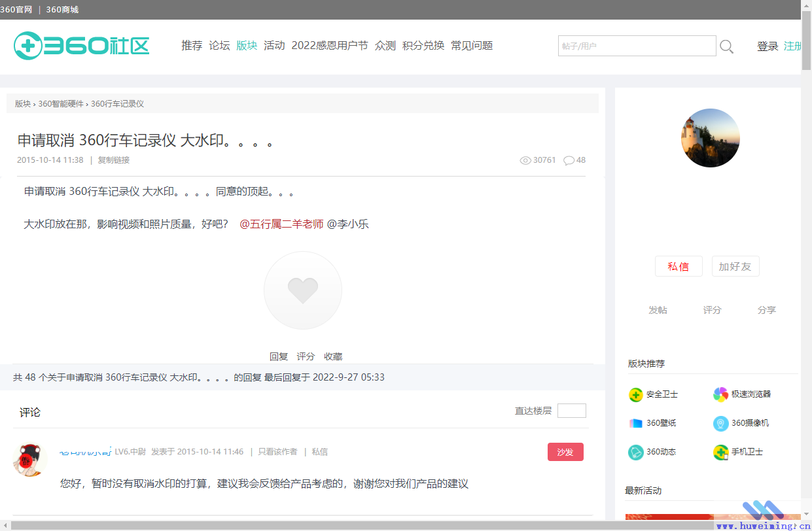Click the 360商城 link in top bar
The image size is (812, 531).
(x=62, y=10)
